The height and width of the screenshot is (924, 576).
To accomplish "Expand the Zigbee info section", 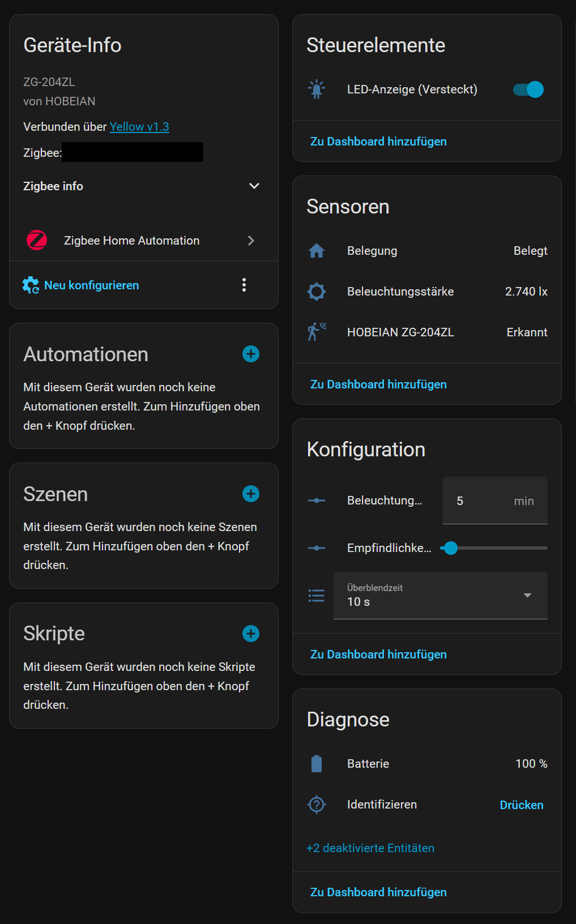I will [254, 186].
